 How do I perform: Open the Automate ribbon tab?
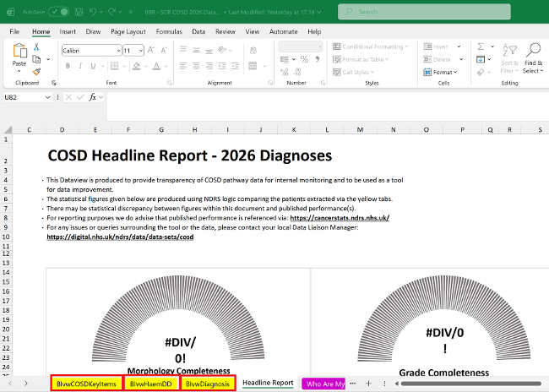click(x=283, y=31)
